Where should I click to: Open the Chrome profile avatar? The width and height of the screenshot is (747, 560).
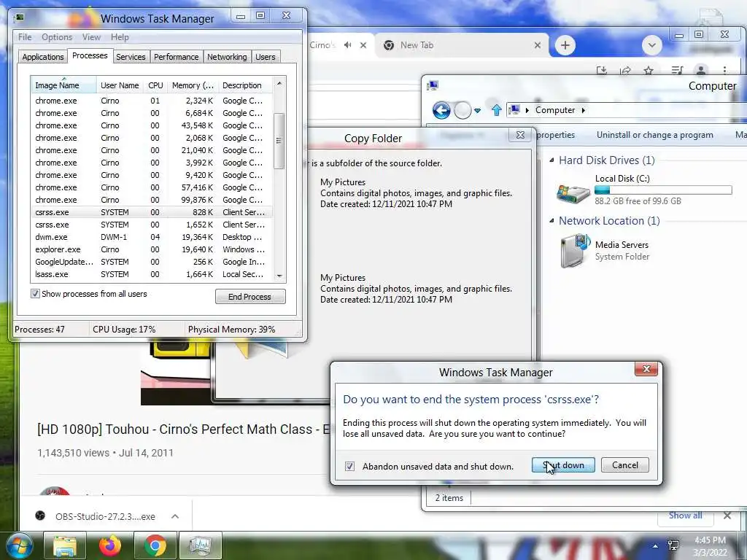coord(701,71)
